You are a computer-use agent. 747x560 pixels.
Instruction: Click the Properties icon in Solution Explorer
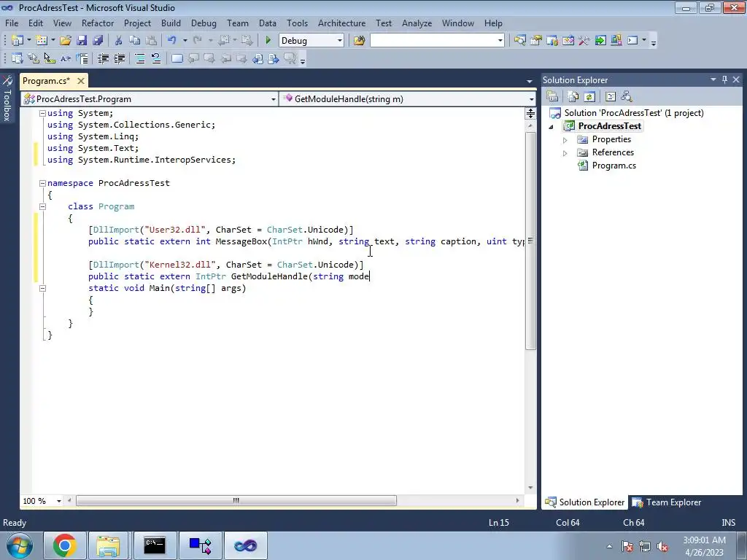[x=552, y=97]
